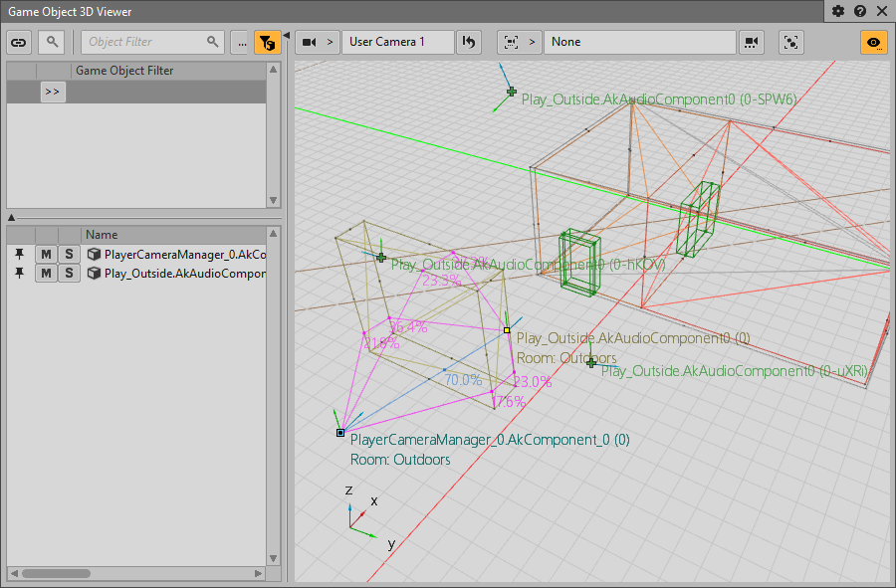Click the follow target icon before None
Viewport: 896px width, 588px height.
[511, 42]
